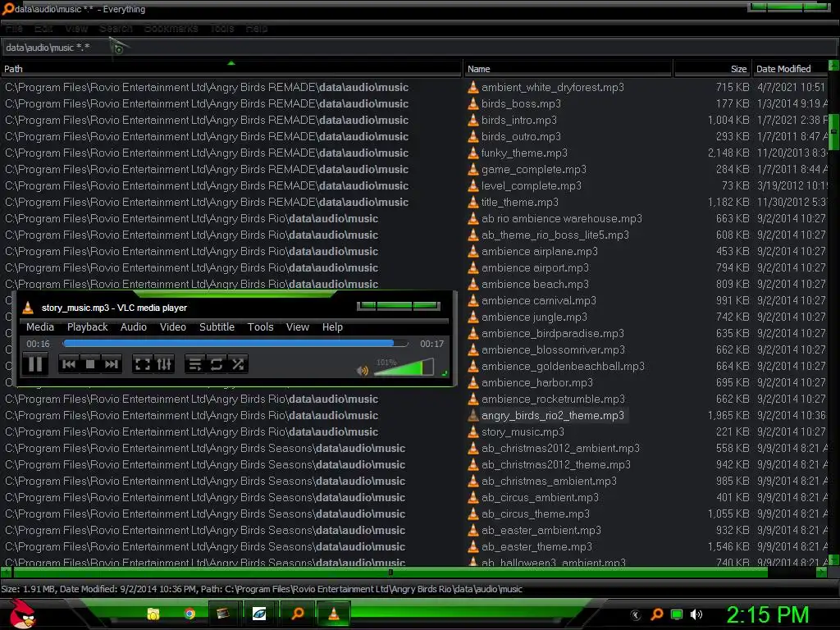Skip to previous track in VLC
The width and height of the screenshot is (840, 630).
69,364
